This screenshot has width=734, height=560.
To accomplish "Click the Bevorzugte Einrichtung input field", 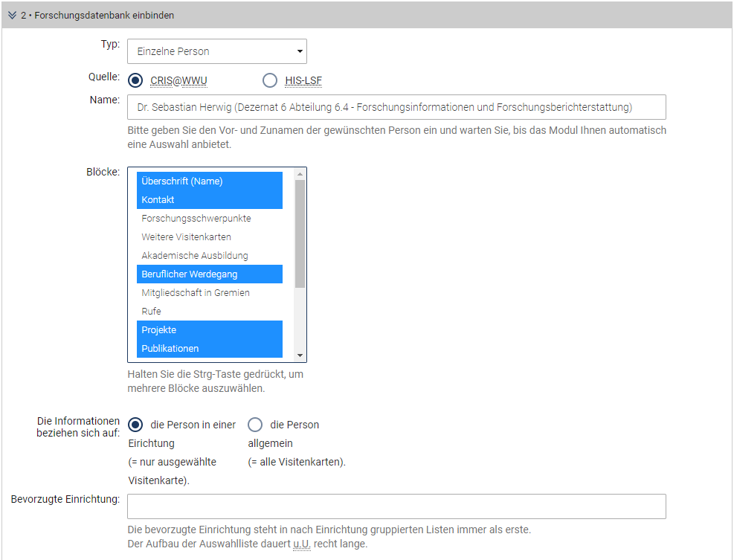I will (x=396, y=506).
